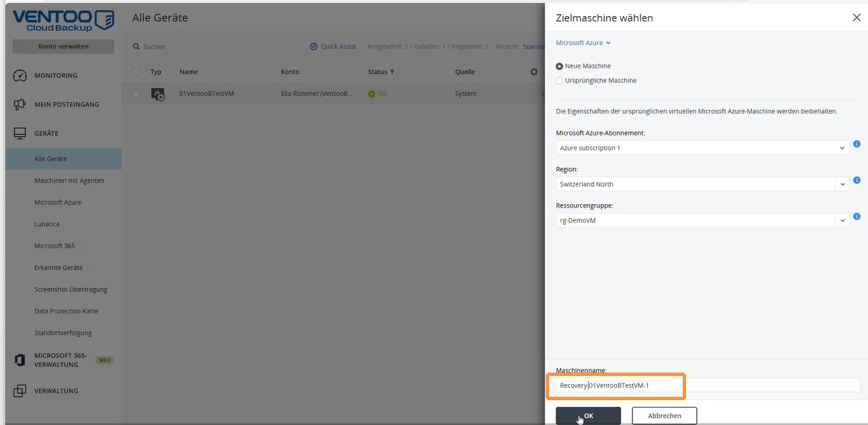Click the Mein Posteingang bell icon

tap(20, 105)
